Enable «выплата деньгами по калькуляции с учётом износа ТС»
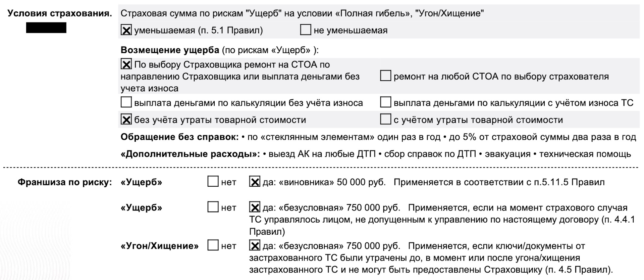Viewport: 644px width, 280px height. [385, 102]
